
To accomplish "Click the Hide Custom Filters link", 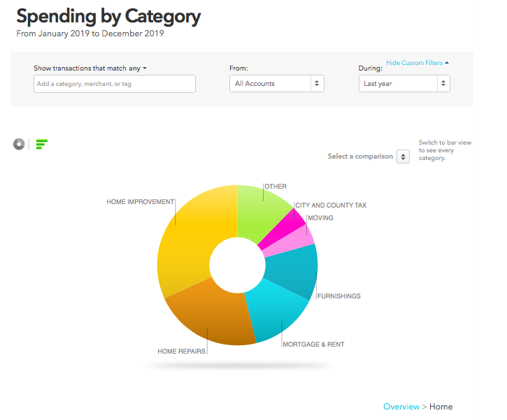I will pyautogui.click(x=414, y=63).
